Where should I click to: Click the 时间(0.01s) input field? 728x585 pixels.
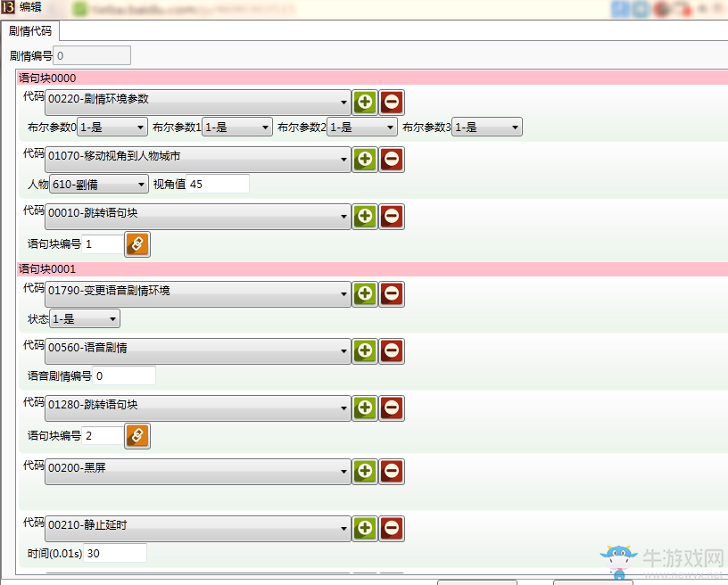coord(115,553)
